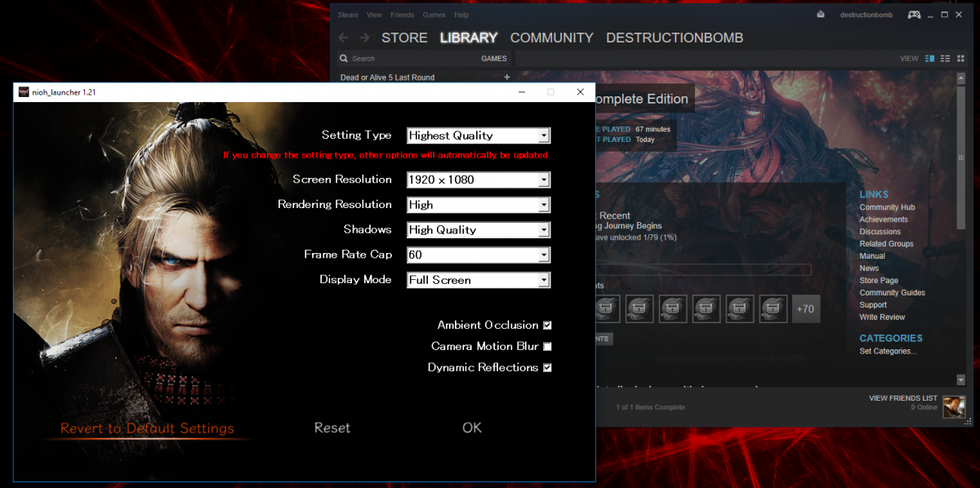The image size is (980, 488).
Task: Switch to the detail view icon beside VIEW
Action: pos(930,59)
